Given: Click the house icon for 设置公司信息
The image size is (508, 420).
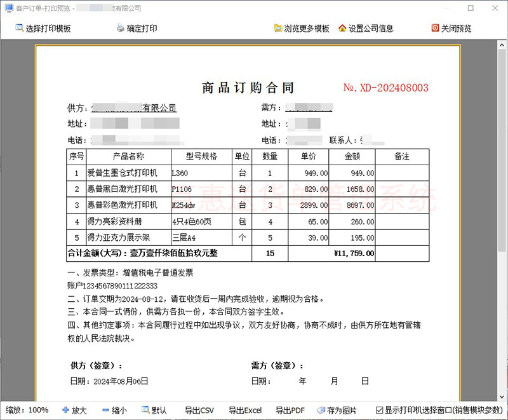Looking at the screenshot, I should pos(342,28).
